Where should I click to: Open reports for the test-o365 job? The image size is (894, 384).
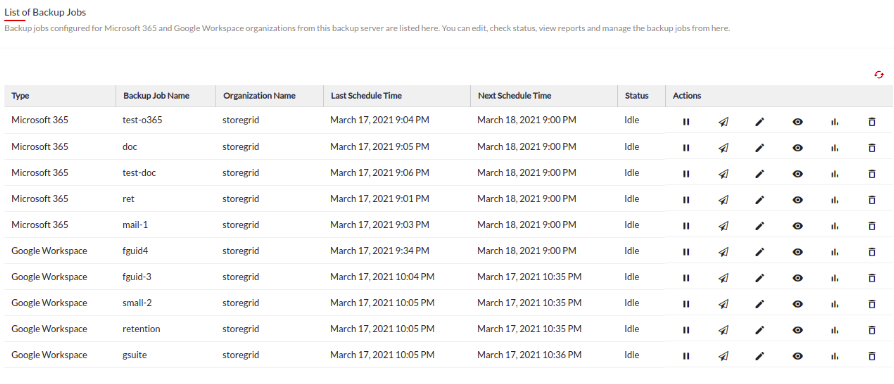[834, 121]
